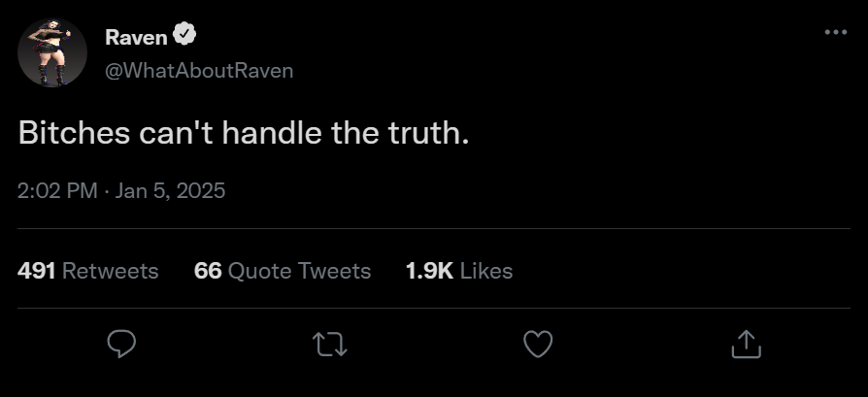View the Quote Tweets label list
The height and width of the screenshot is (397, 868).
point(299,271)
